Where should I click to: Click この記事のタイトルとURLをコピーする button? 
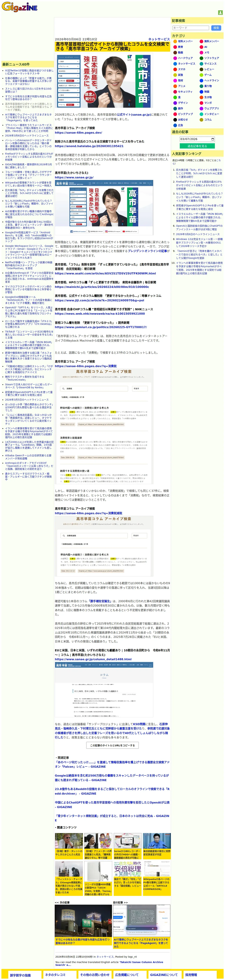click(x=112, y=745)
